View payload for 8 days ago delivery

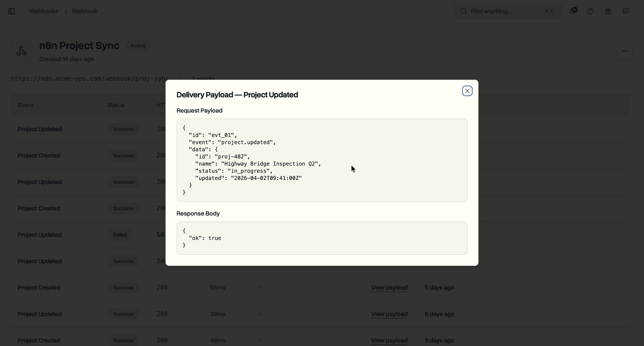click(389, 340)
